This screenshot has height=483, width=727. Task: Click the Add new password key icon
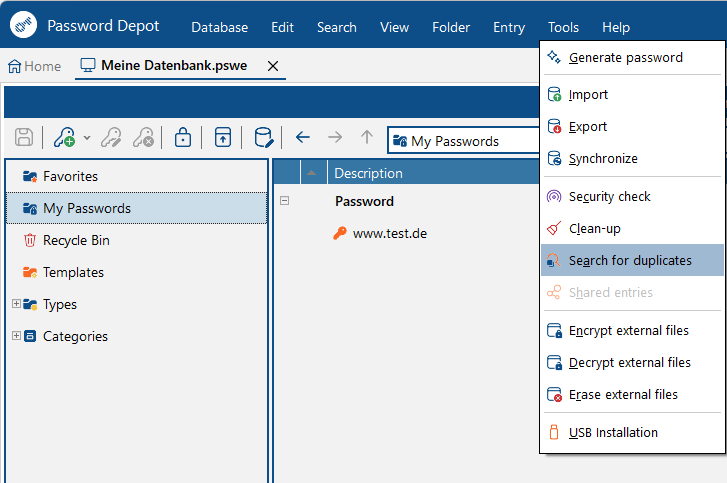coord(64,137)
